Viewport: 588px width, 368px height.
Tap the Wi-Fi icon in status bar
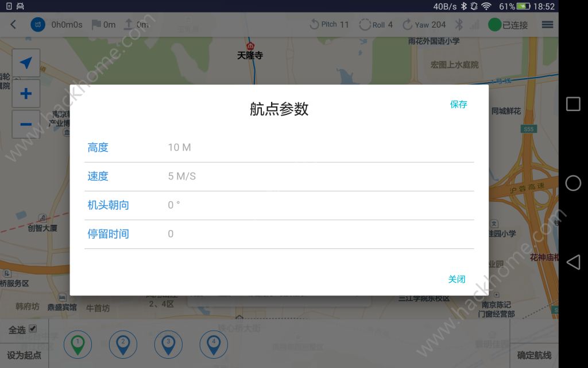click(486, 6)
